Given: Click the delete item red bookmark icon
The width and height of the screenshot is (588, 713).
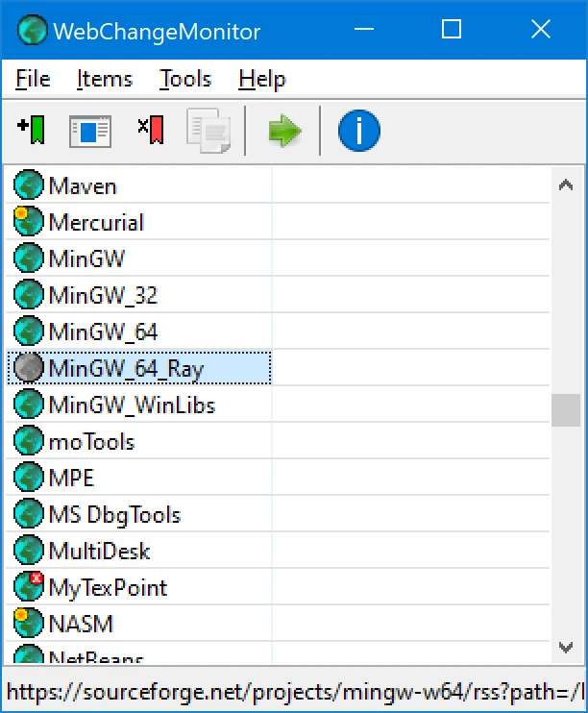Looking at the screenshot, I should (151, 131).
